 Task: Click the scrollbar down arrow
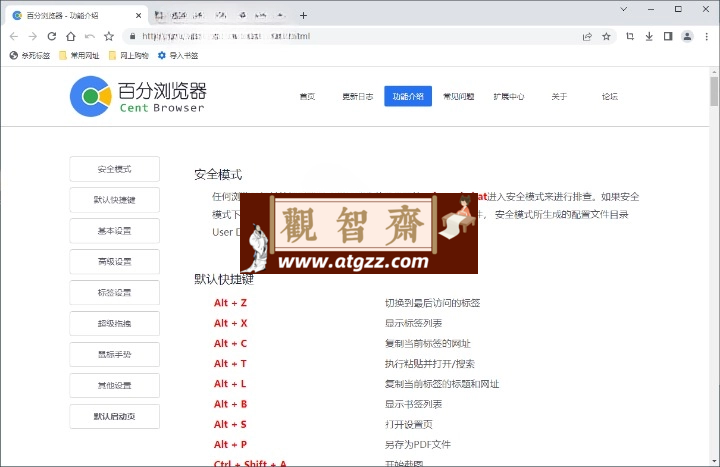pos(714,461)
